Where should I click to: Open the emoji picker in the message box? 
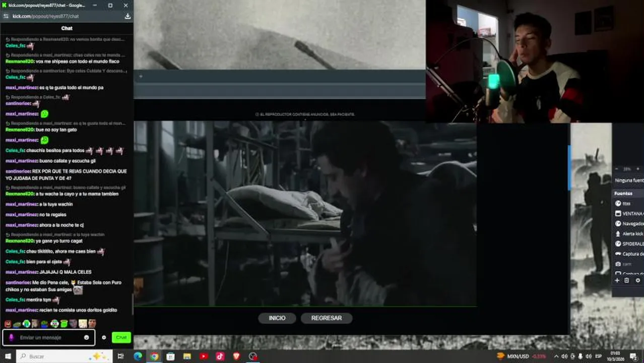pyautogui.click(x=87, y=337)
